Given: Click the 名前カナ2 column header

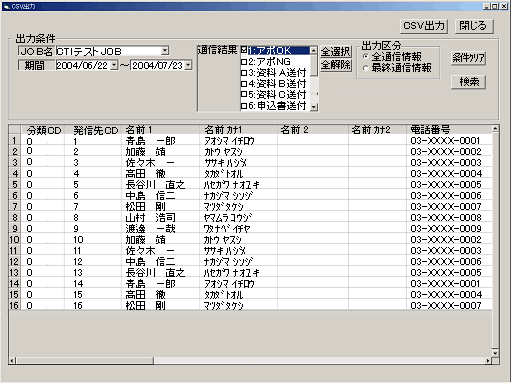Looking at the screenshot, I should (x=377, y=130).
